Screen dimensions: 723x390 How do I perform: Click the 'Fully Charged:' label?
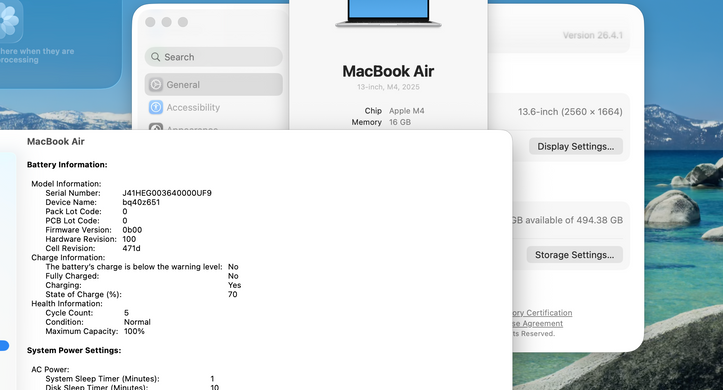tap(72, 276)
